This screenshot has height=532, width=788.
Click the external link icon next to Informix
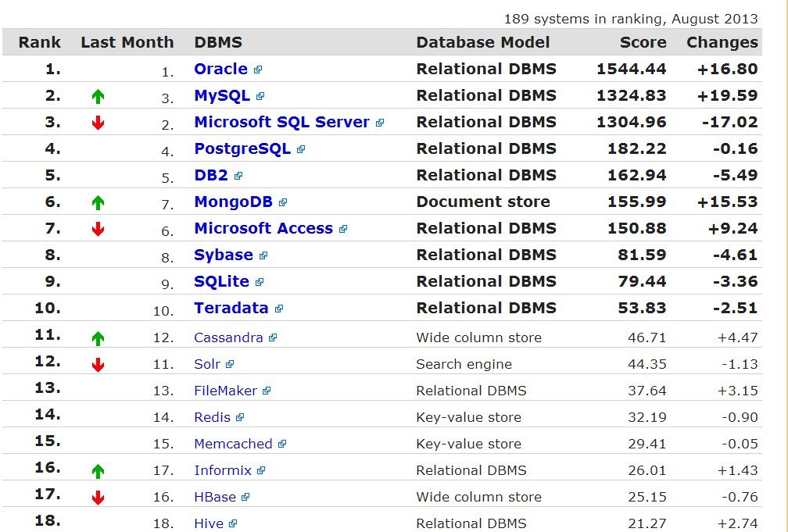(261, 471)
